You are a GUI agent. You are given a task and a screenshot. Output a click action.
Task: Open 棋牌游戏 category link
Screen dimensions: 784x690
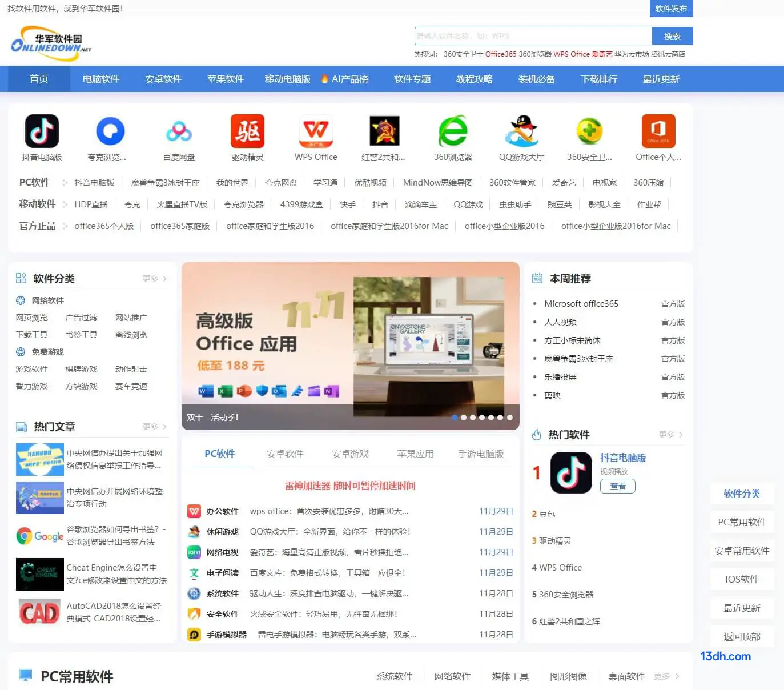(82, 369)
